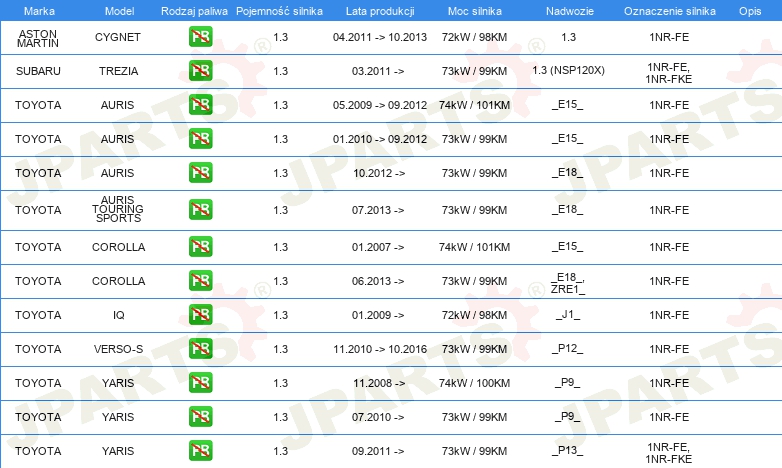Click fuel icon in Auris 05.2009 row

(200, 104)
